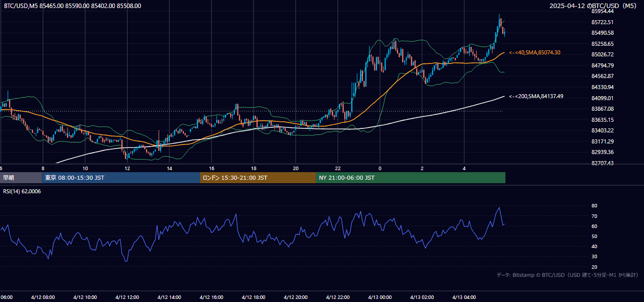
Task: Click the price chart hour label 20
Action: [296, 169]
